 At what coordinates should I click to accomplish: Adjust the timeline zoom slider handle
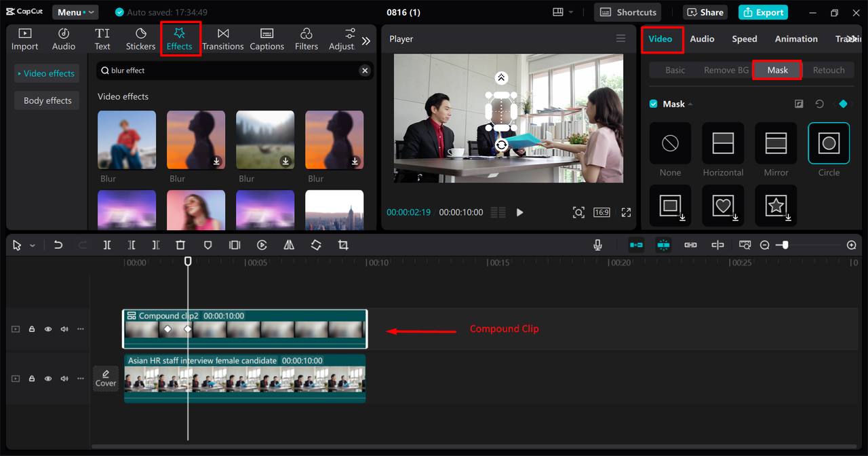click(x=785, y=245)
